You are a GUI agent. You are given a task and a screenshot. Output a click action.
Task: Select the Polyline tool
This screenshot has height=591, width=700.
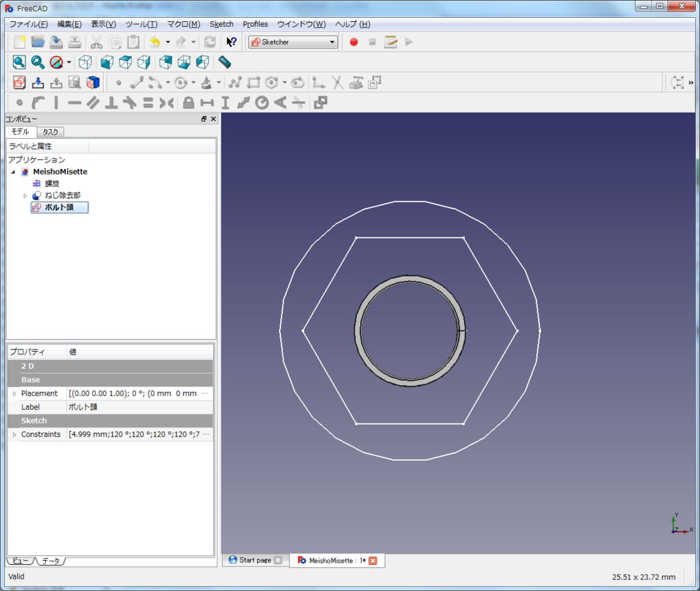coord(235,83)
